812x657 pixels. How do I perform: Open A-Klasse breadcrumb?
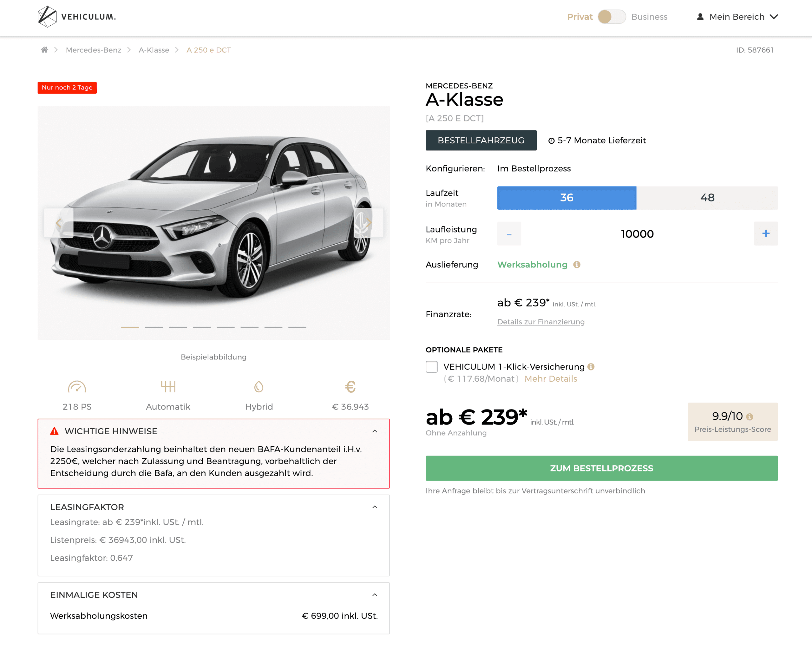154,50
